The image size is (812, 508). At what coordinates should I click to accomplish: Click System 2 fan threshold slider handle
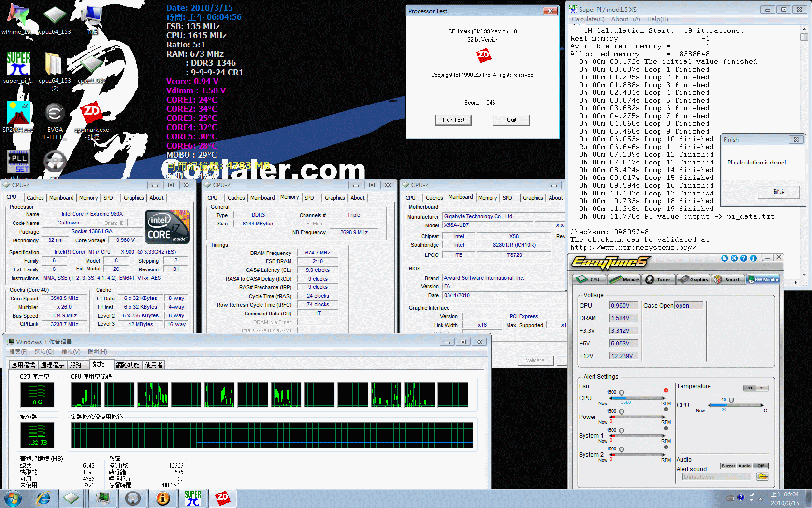(622, 449)
